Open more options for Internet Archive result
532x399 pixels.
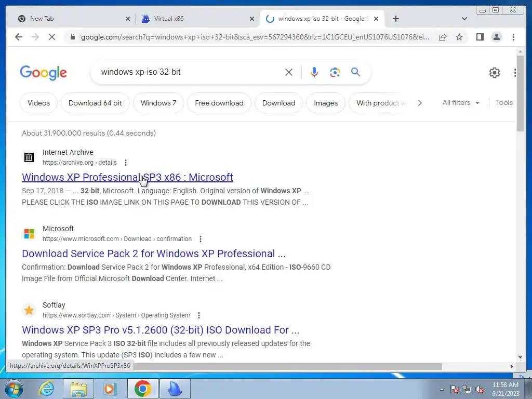tap(126, 163)
